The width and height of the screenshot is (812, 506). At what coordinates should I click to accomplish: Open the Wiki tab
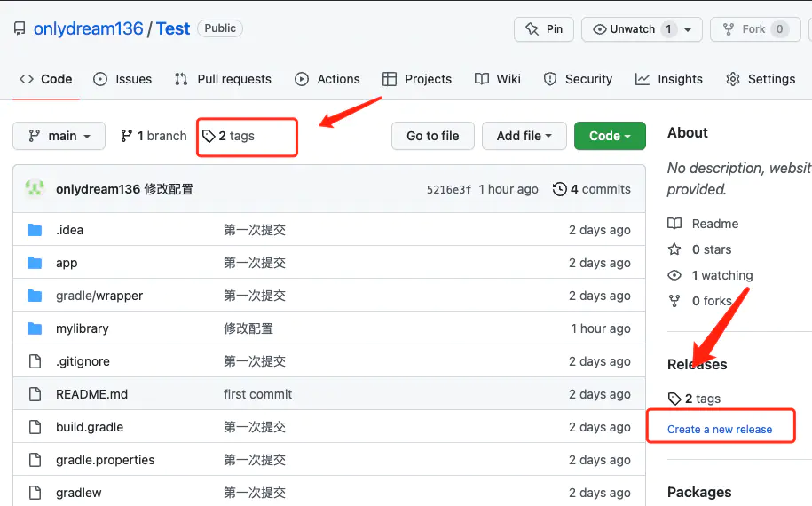tap(498, 79)
